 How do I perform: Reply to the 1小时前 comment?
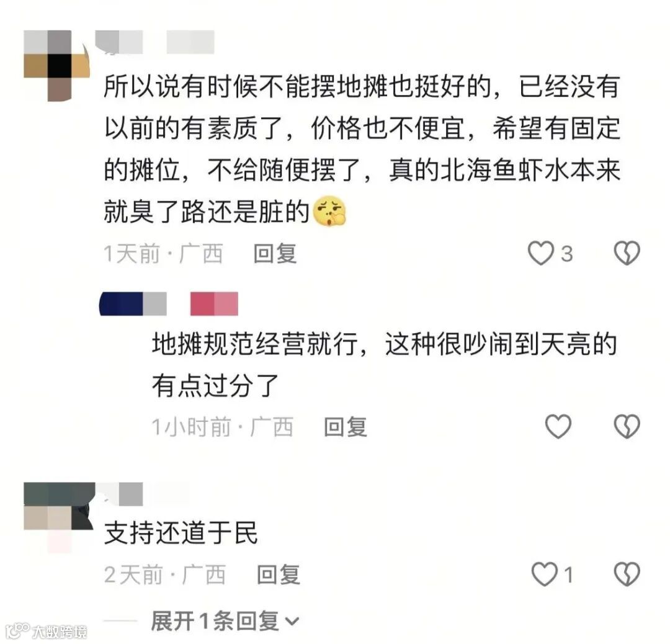point(346,426)
